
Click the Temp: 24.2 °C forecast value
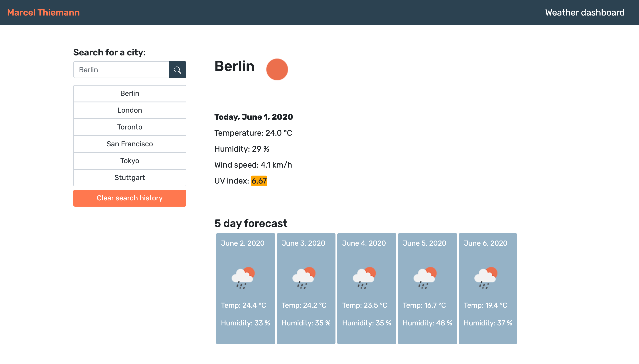tap(304, 305)
